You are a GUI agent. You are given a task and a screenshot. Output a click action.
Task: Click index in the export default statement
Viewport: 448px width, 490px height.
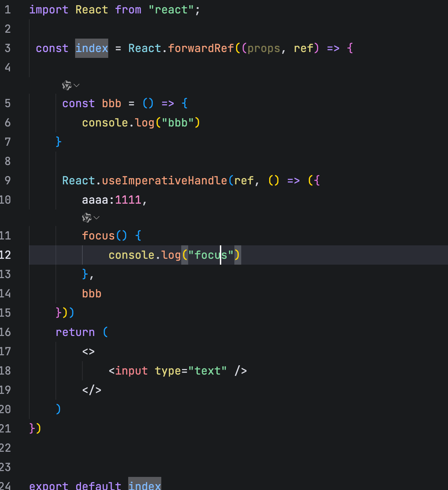point(144,485)
